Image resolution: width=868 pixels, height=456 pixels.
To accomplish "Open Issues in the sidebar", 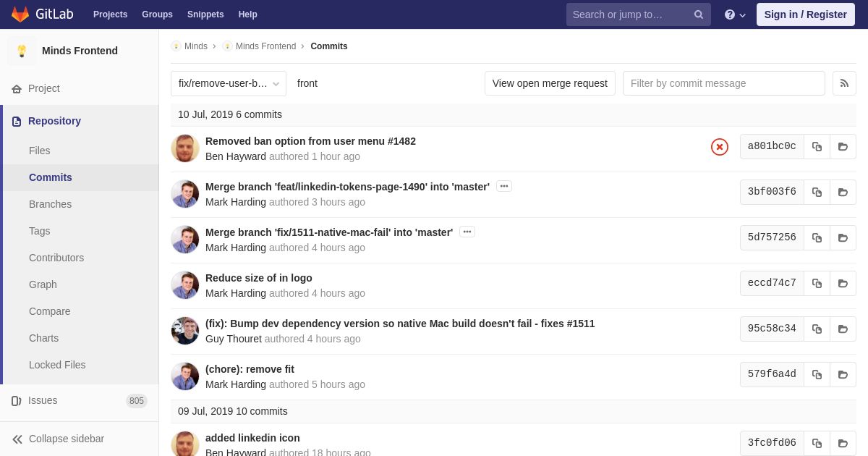I will [80, 400].
